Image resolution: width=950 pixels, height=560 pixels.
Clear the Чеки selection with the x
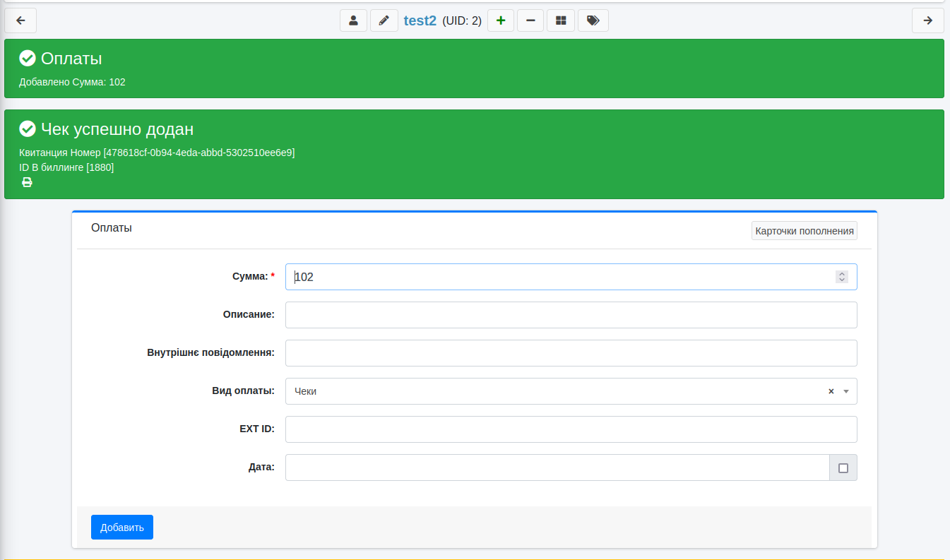tap(831, 391)
